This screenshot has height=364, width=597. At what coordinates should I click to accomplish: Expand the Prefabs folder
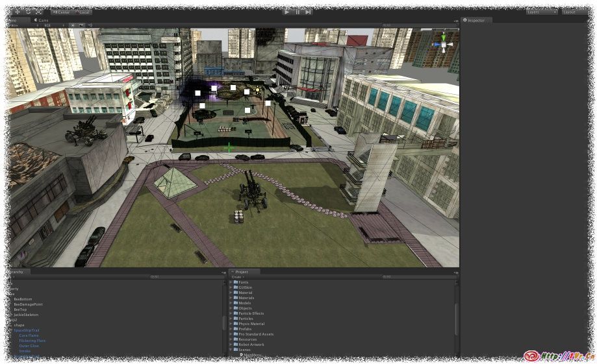tap(230, 329)
